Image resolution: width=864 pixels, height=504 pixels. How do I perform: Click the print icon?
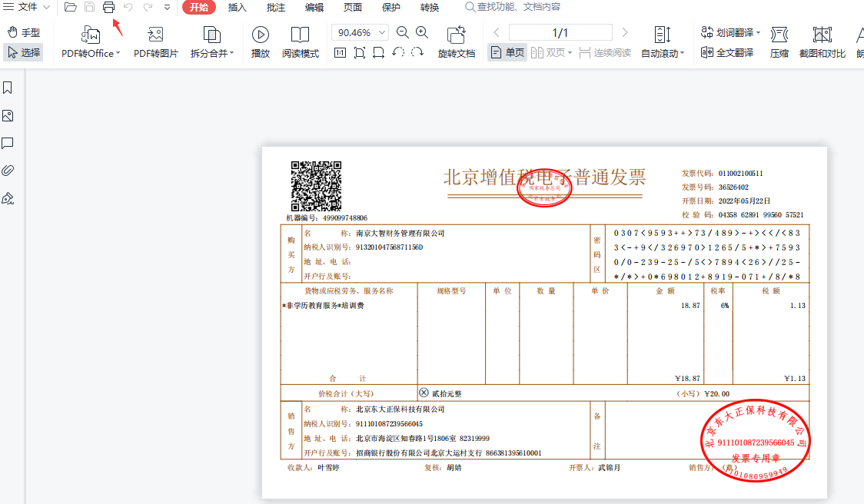[108, 7]
